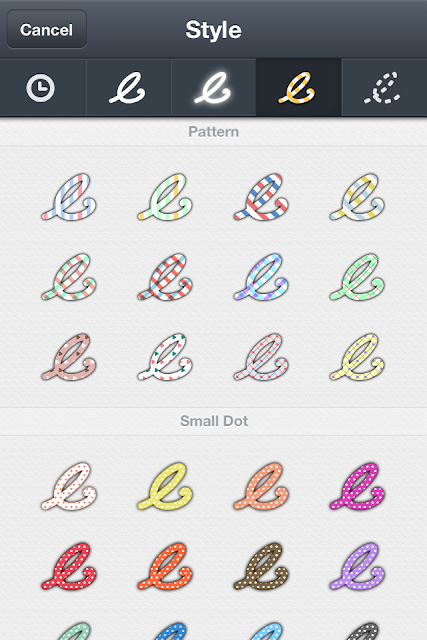Open the dotted outline style tab
This screenshot has height=640, width=427.
[384, 88]
